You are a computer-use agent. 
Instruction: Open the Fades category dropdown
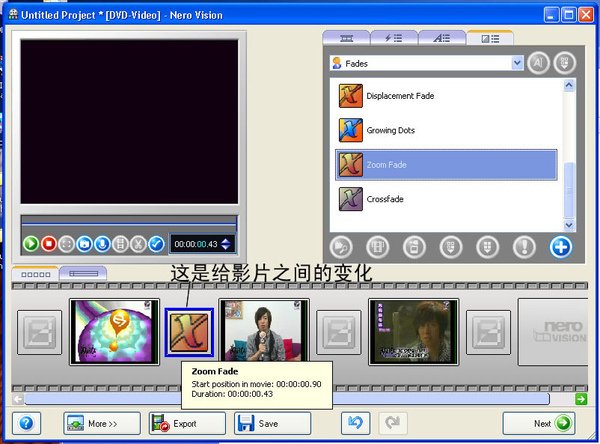(426, 63)
